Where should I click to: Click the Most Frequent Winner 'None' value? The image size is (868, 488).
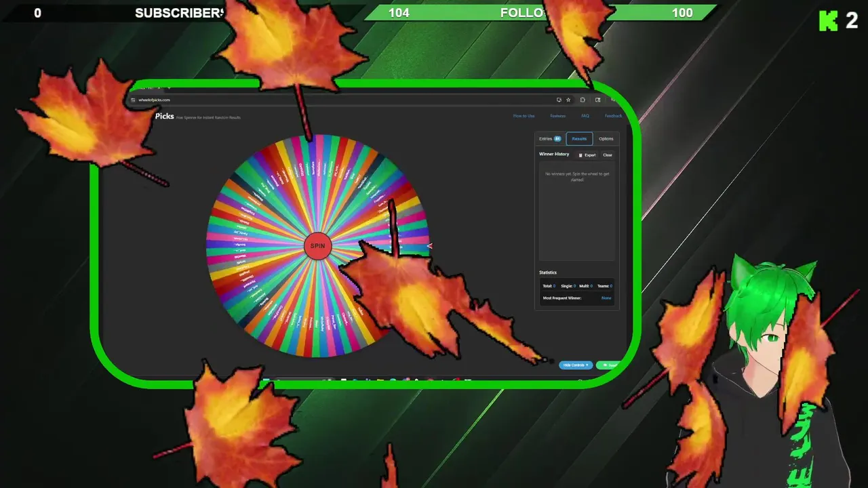606,298
